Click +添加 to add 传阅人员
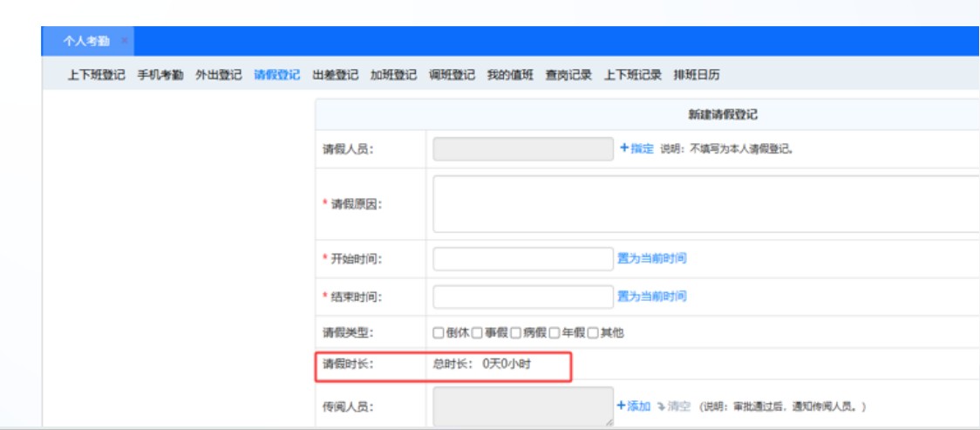This screenshot has width=980, height=430. (633, 406)
